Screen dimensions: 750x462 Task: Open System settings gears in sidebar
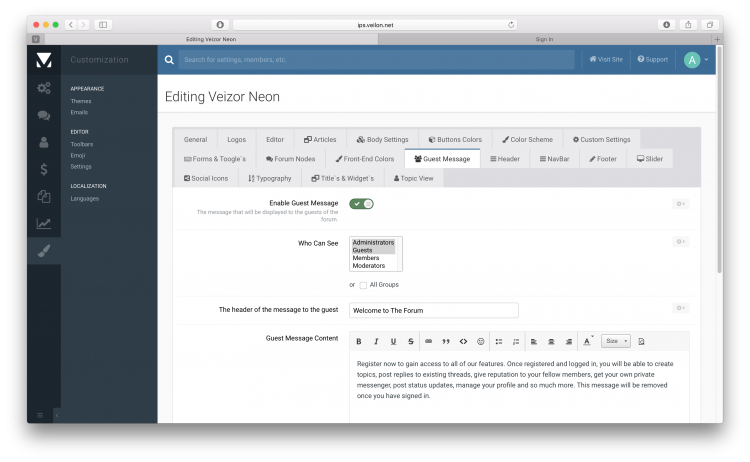point(44,88)
